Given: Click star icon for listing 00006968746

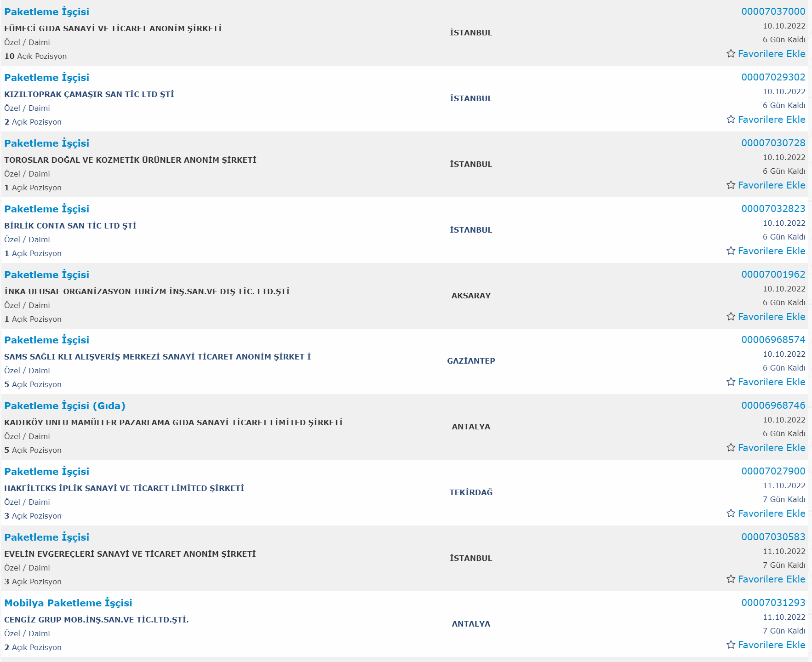Looking at the screenshot, I should (731, 447).
